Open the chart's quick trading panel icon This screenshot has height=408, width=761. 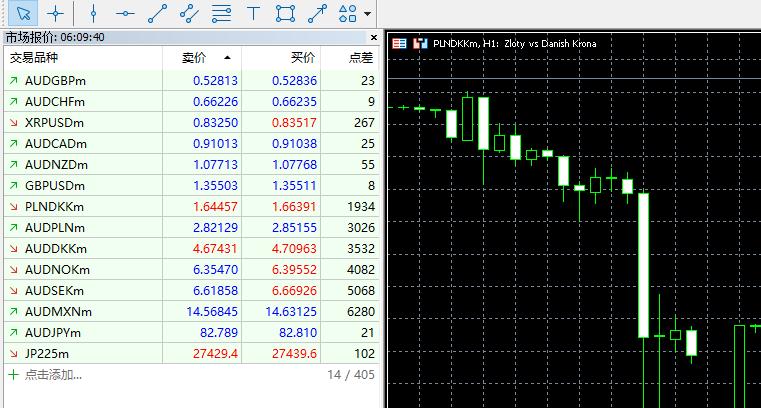[x=399, y=44]
